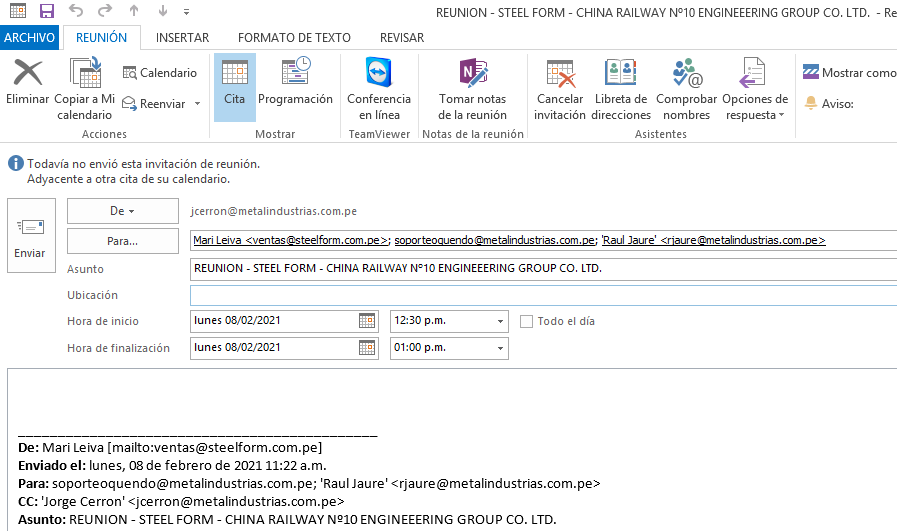The image size is (897, 531).
Task: Click recipient Mari Leiva in Para field
Action: pyautogui.click(x=292, y=240)
